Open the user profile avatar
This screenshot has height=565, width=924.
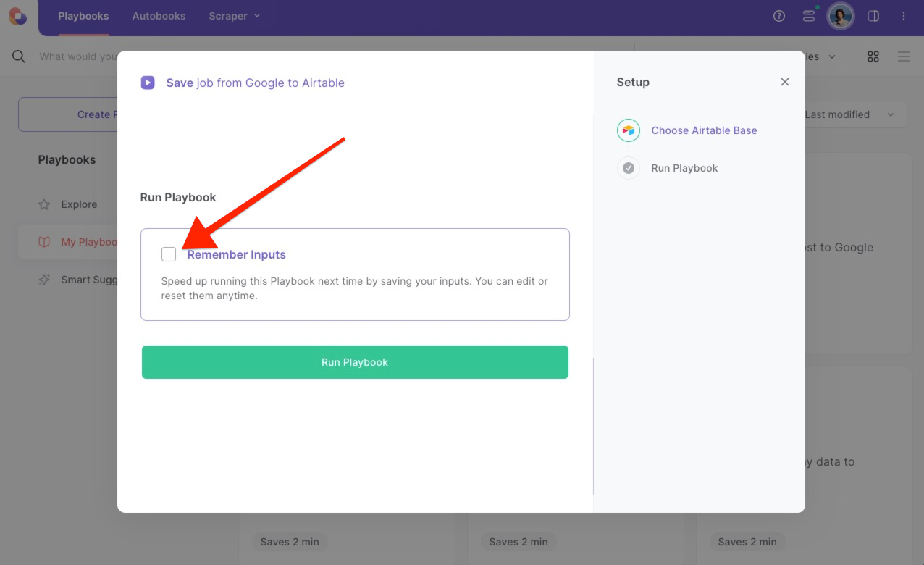(x=841, y=16)
